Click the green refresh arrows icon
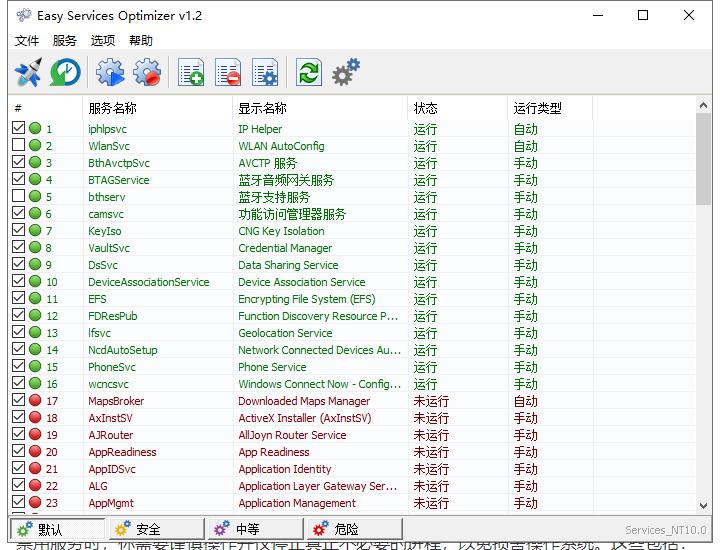This screenshot has width=720, height=550. click(x=309, y=73)
